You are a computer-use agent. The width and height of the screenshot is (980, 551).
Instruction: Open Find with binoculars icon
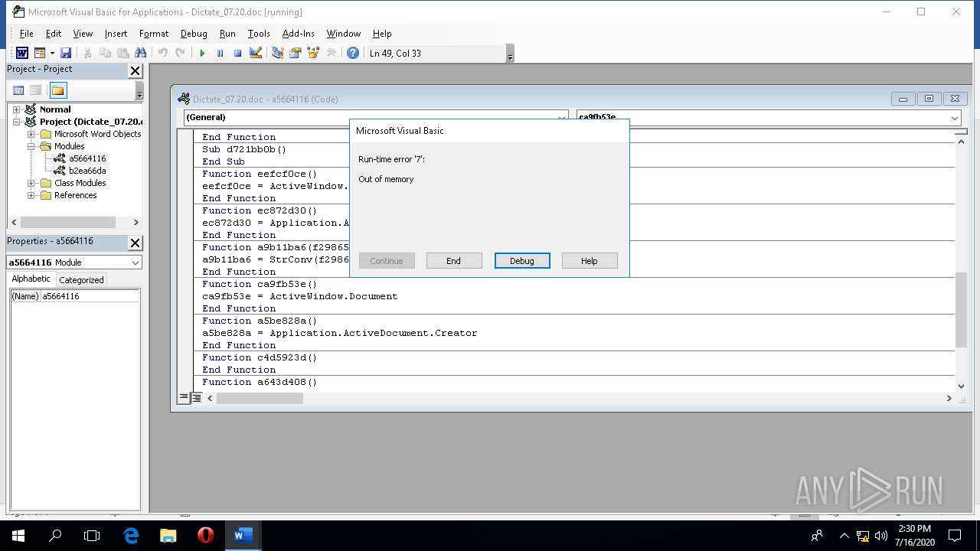pos(140,53)
